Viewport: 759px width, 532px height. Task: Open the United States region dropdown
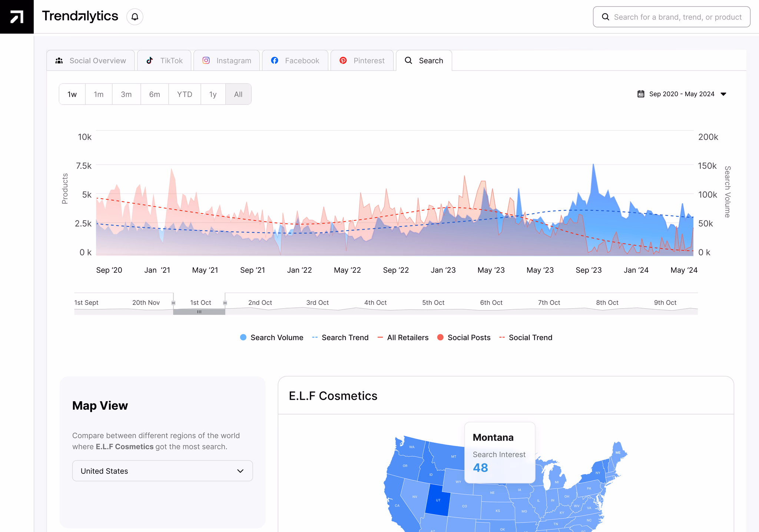click(x=162, y=471)
